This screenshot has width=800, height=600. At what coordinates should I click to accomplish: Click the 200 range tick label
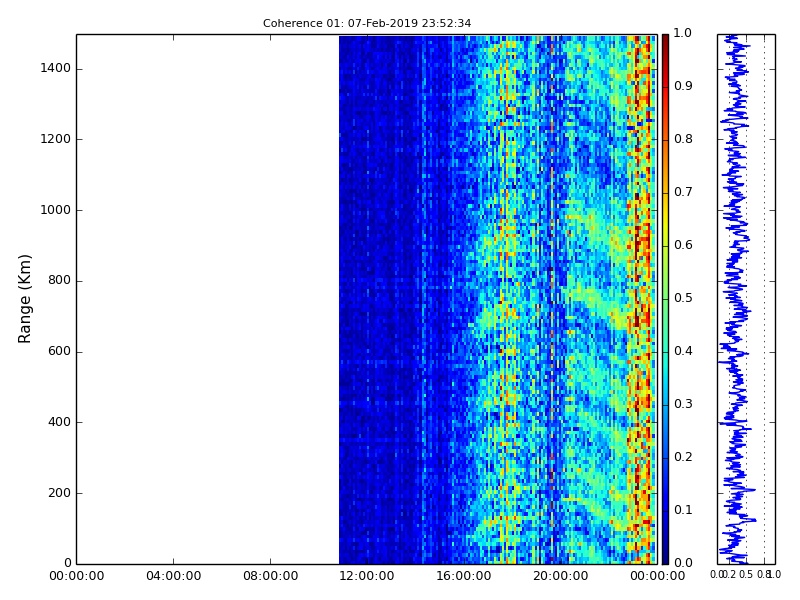(59, 493)
